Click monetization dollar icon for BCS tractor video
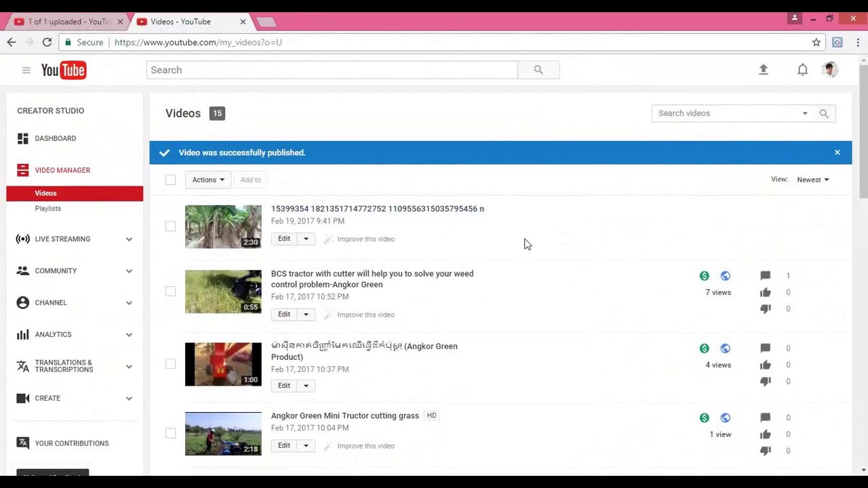 [705, 276]
